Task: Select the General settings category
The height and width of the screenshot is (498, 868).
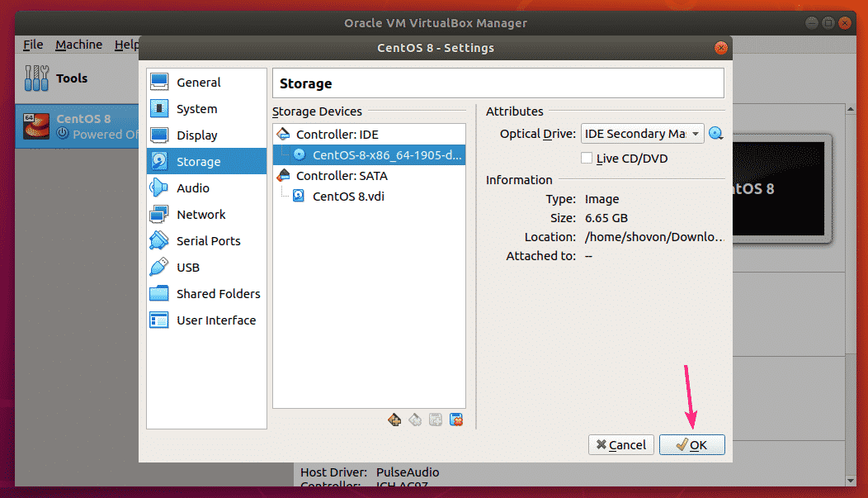Action: click(198, 83)
